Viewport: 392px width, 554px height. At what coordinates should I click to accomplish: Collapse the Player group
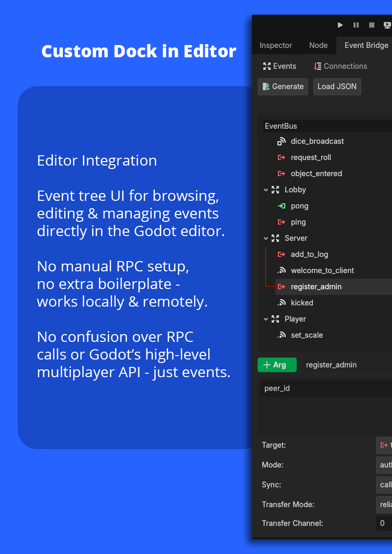pyautogui.click(x=266, y=319)
